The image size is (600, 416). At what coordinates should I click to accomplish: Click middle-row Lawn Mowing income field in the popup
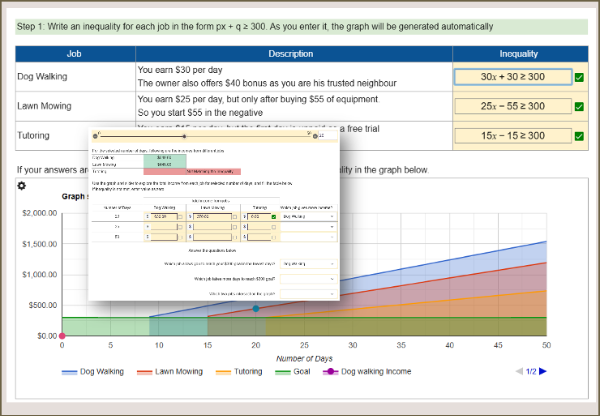click(212, 227)
